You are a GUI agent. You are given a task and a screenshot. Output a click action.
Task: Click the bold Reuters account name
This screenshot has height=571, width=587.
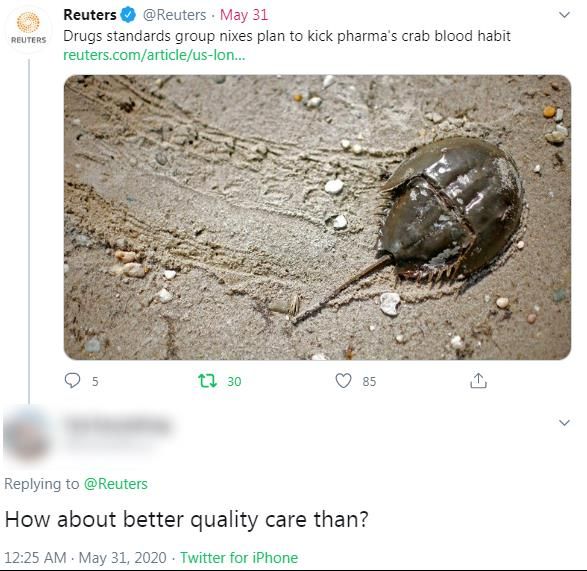(90, 15)
